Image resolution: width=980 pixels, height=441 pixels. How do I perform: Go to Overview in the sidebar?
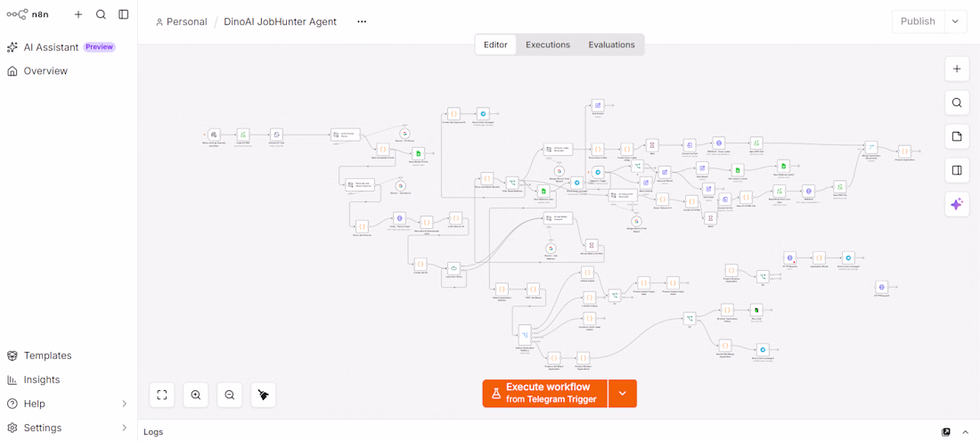point(37,70)
